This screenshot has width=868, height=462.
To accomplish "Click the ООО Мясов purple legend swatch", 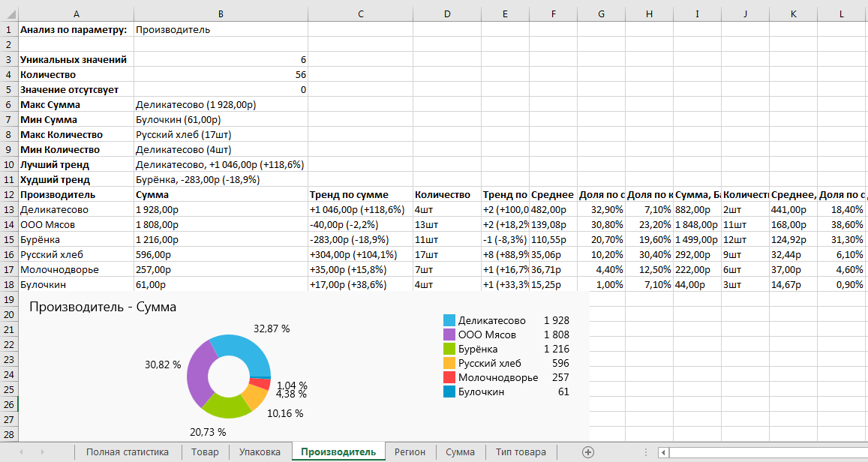I will click(449, 334).
